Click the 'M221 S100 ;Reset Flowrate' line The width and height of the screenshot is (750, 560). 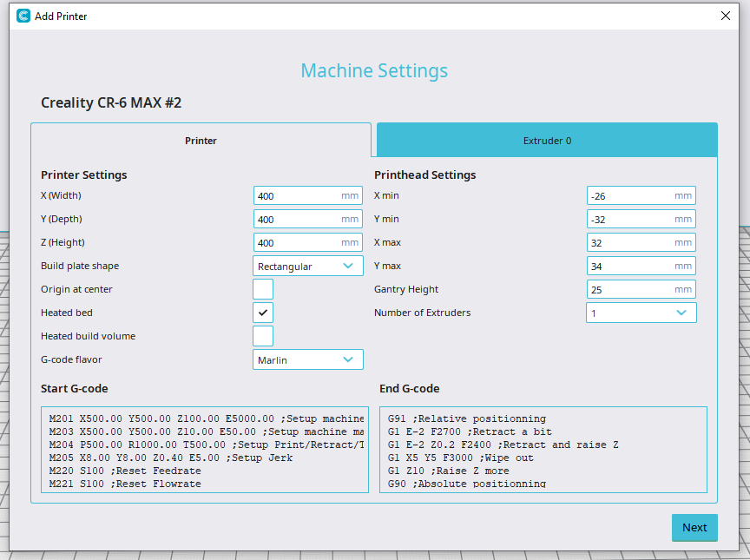click(125, 484)
